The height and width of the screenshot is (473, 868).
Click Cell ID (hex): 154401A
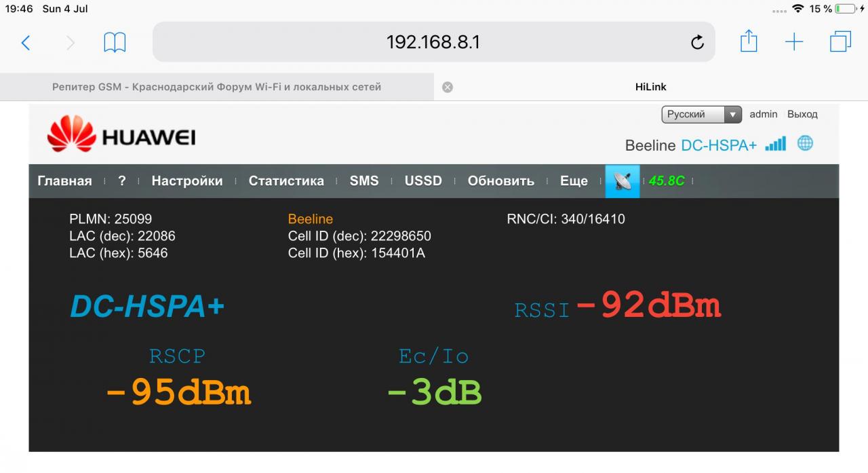(x=357, y=253)
